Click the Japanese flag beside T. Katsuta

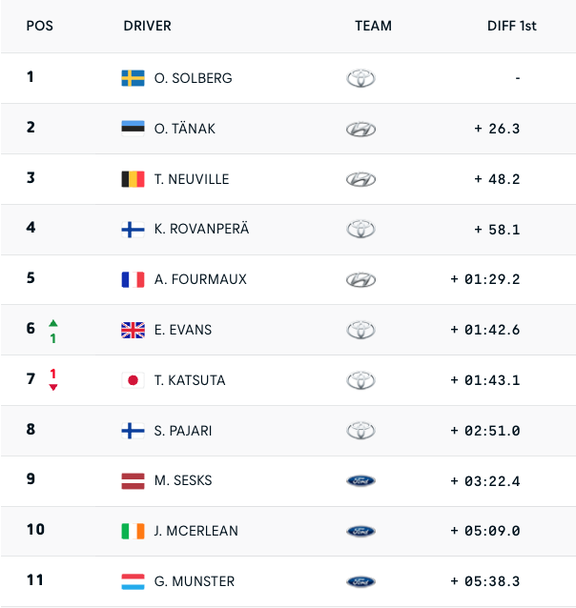[133, 380]
